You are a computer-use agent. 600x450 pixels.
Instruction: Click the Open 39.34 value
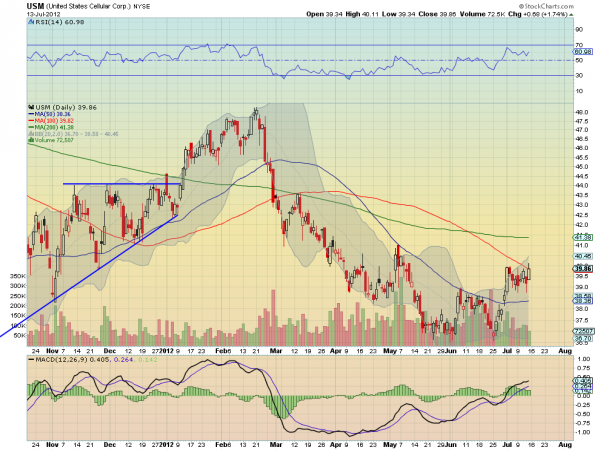pyautogui.click(x=324, y=14)
